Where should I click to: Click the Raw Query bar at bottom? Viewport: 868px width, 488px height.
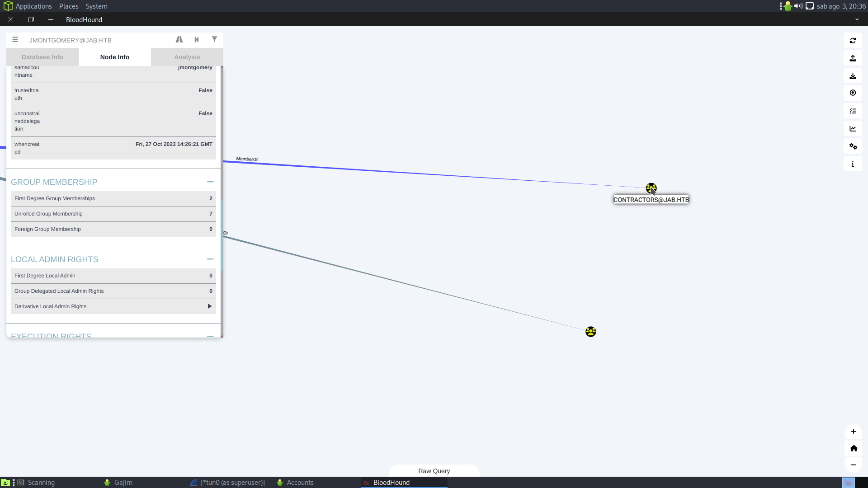pyautogui.click(x=434, y=470)
